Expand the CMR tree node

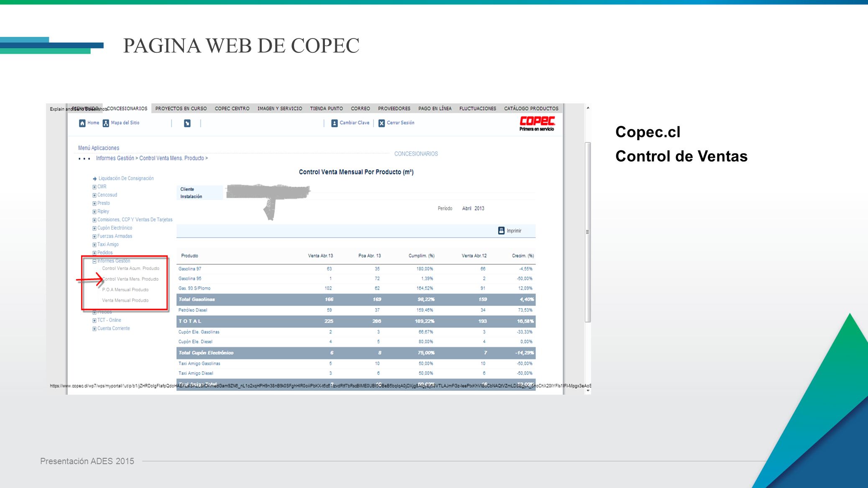coord(94,187)
